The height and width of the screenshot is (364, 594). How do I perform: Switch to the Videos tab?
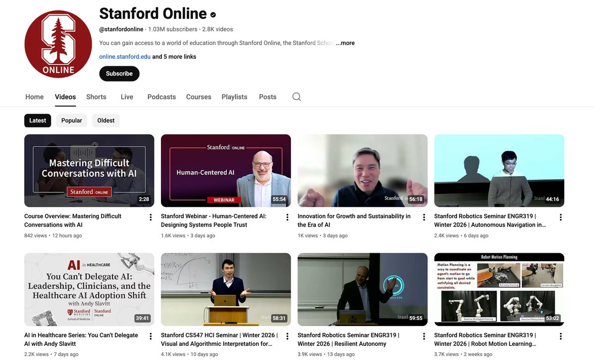[65, 97]
